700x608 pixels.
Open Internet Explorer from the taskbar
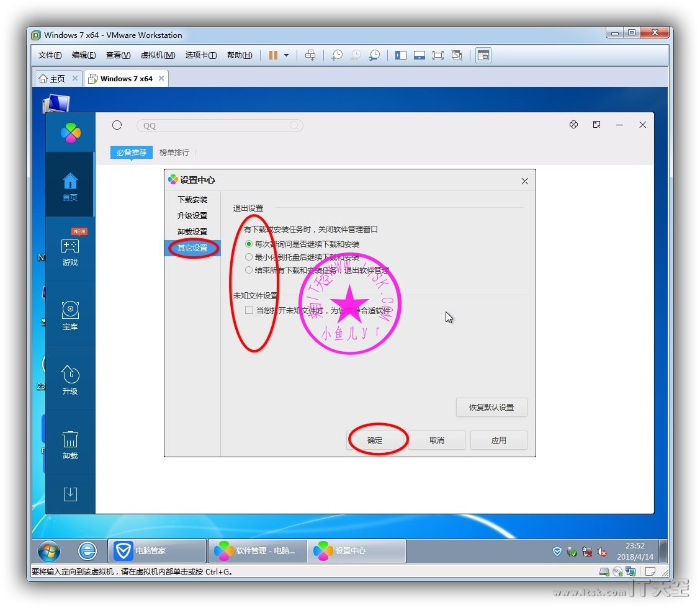pyautogui.click(x=87, y=550)
